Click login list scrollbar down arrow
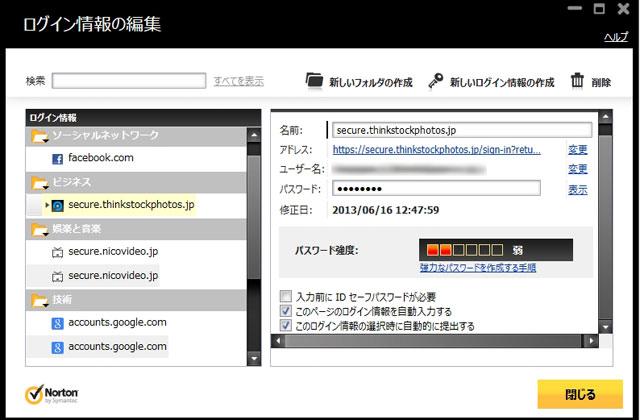 click(254, 359)
